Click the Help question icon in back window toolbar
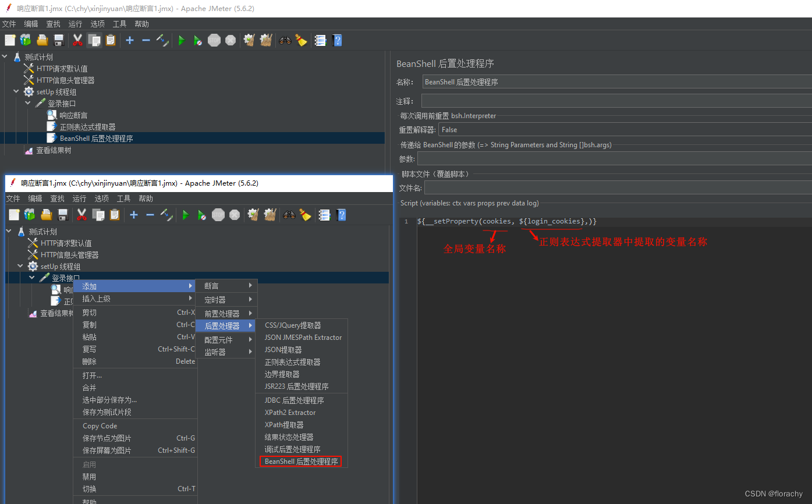This screenshot has height=504, width=812. point(337,40)
